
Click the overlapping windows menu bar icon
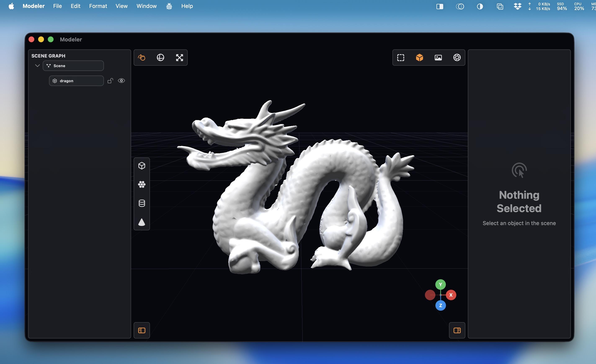500,6
